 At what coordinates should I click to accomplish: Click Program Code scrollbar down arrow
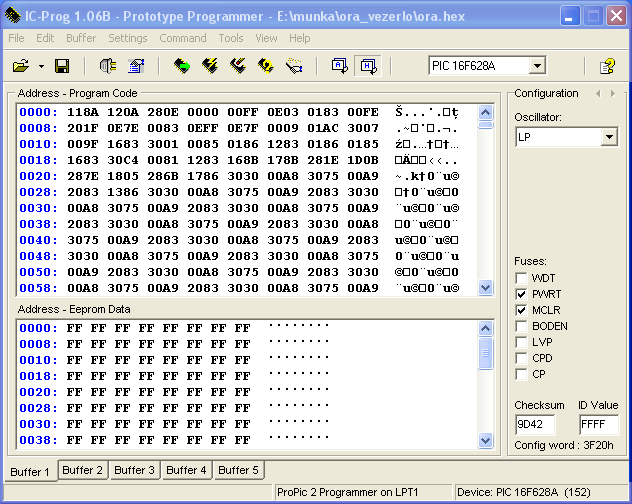pos(486,287)
